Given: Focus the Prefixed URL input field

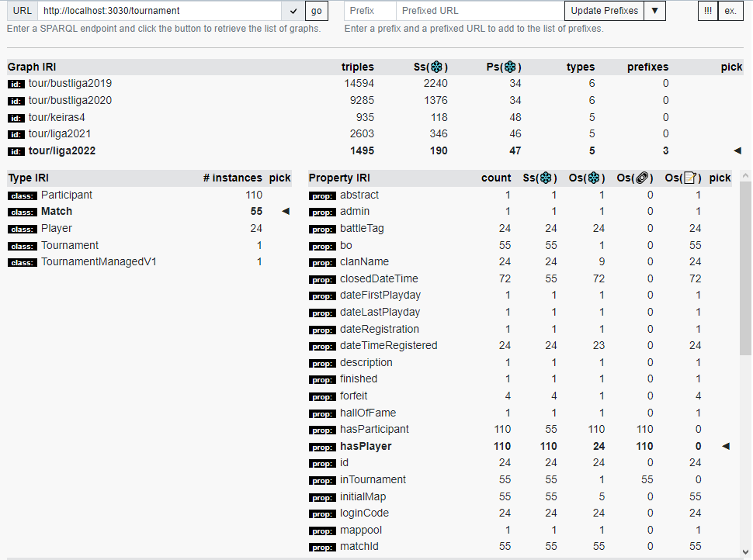Looking at the screenshot, I should 481,11.
